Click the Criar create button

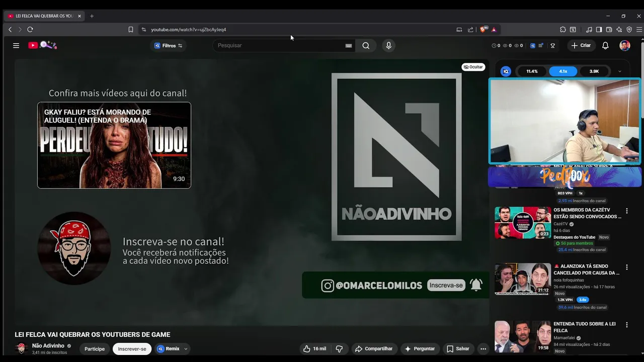tap(581, 45)
